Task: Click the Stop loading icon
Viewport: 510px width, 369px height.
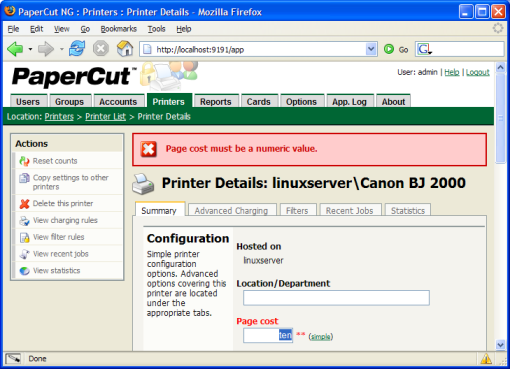Action: 101,49
